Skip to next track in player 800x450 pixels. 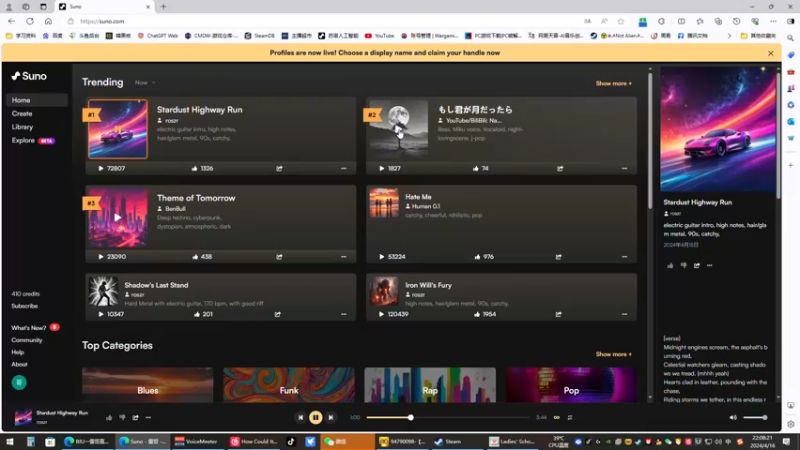tap(331, 417)
